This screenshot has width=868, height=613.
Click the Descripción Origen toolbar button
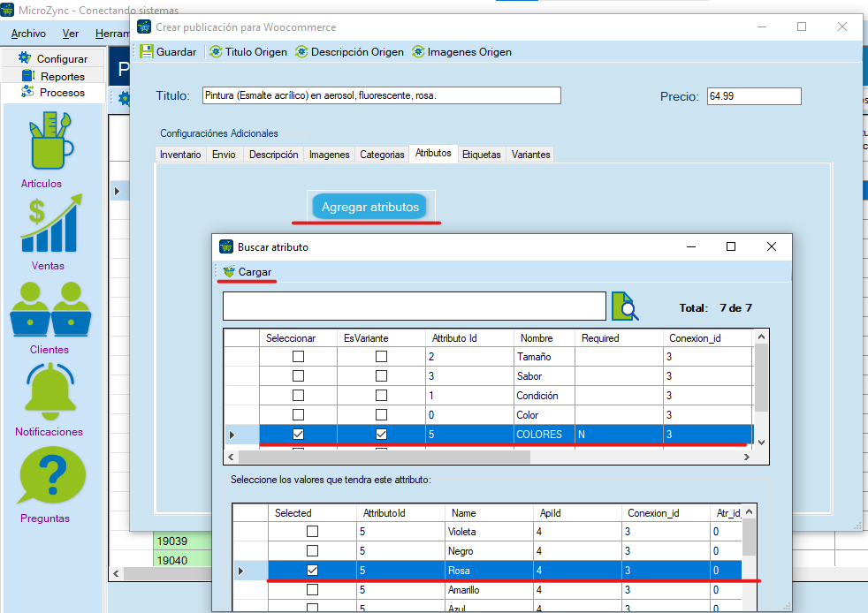349,52
